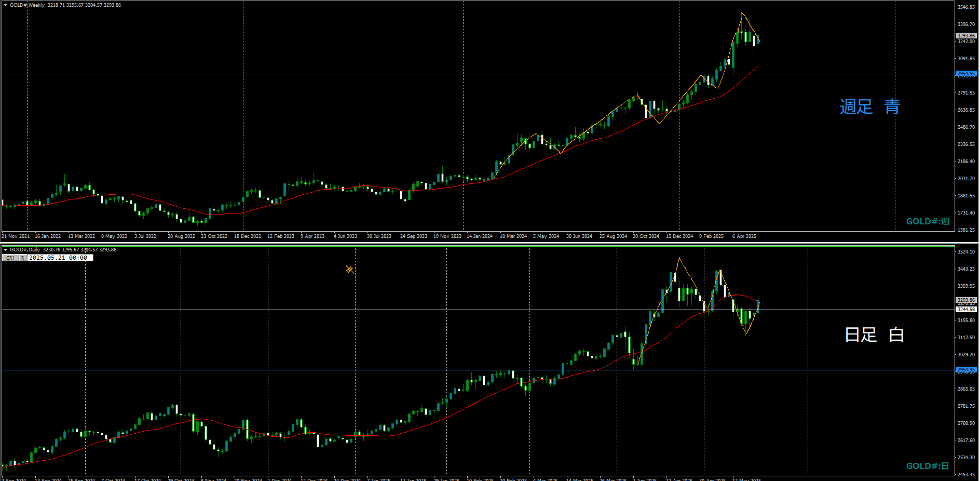Image resolution: width=980 pixels, height=481 pixels.
Task: Click the GOLD#:日 chart label
Action: pos(927,466)
